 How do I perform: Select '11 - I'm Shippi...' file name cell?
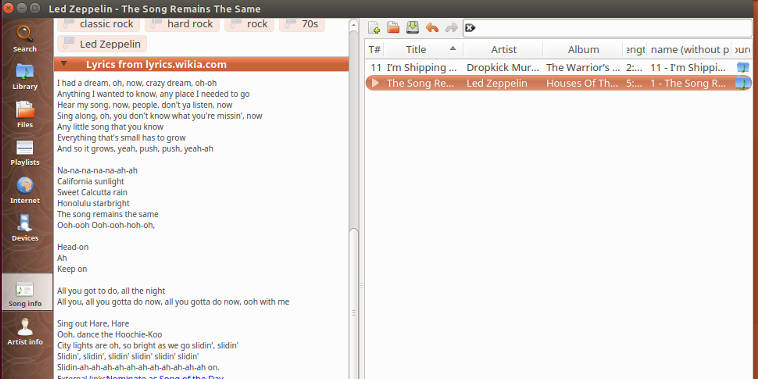[689, 68]
